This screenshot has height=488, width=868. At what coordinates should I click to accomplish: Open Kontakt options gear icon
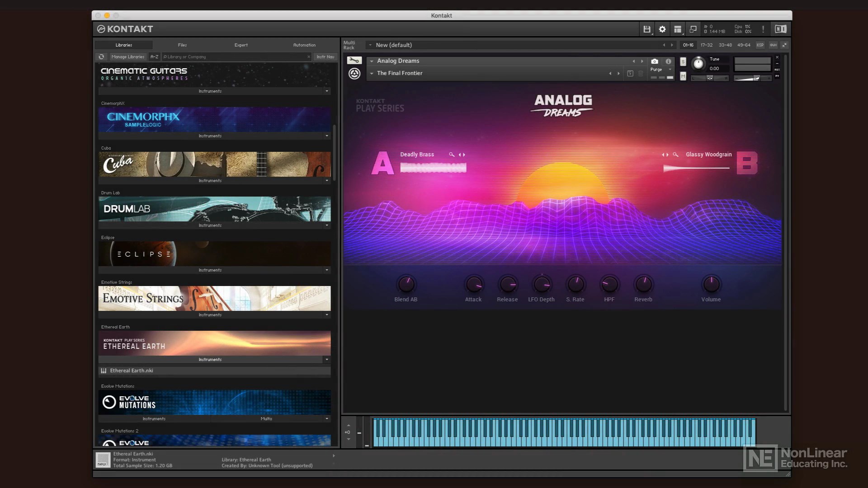662,29
